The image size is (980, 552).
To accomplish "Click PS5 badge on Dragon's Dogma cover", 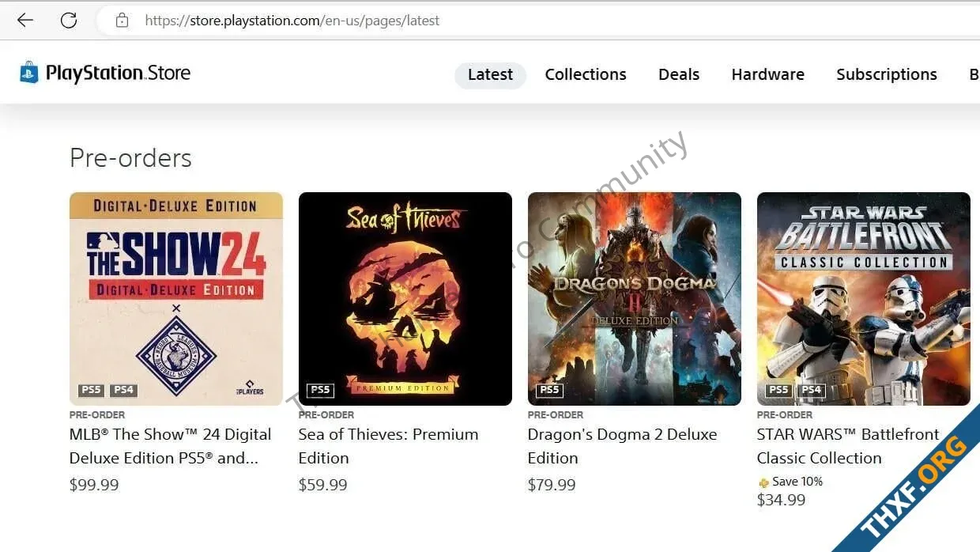I will pos(549,390).
